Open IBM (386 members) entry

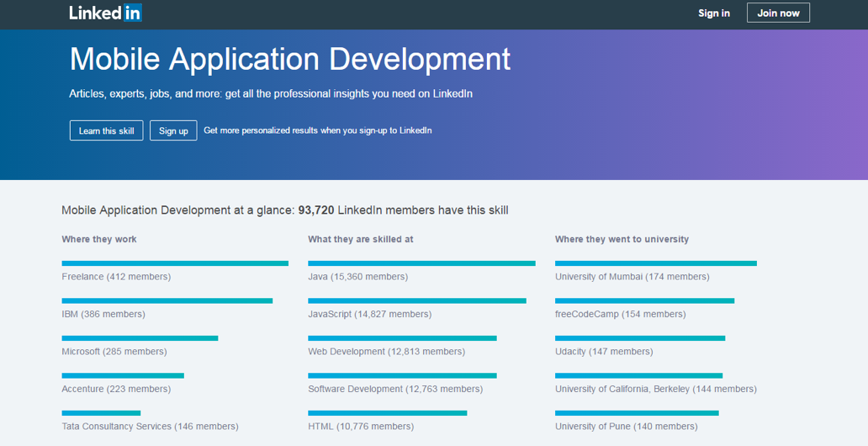[x=103, y=314]
